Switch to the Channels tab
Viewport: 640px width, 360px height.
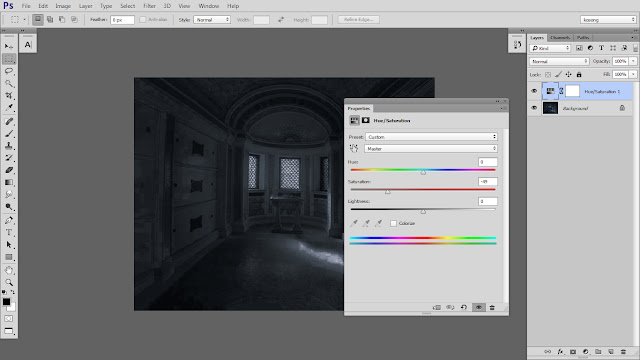560,38
